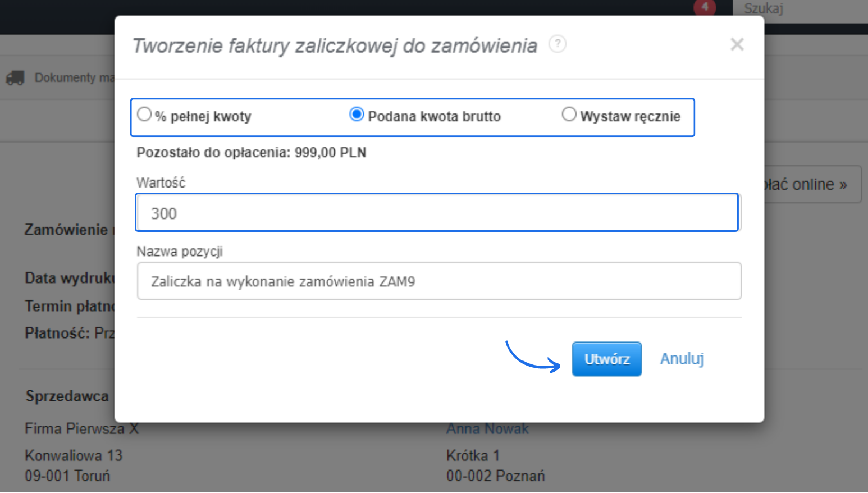Select the 'Podana kwota brutto' radio option
Screen dimensions: 868x493
click(357, 115)
